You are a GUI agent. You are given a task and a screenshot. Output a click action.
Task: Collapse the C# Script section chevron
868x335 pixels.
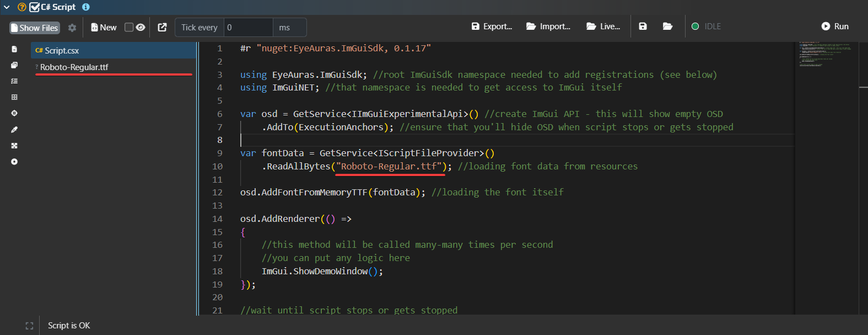click(x=7, y=7)
